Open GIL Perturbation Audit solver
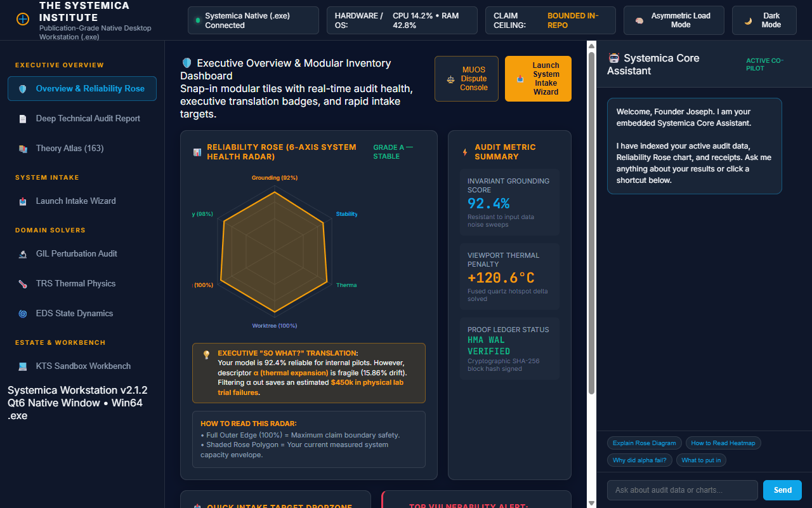Image resolution: width=812 pixels, height=508 pixels. click(82, 254)
